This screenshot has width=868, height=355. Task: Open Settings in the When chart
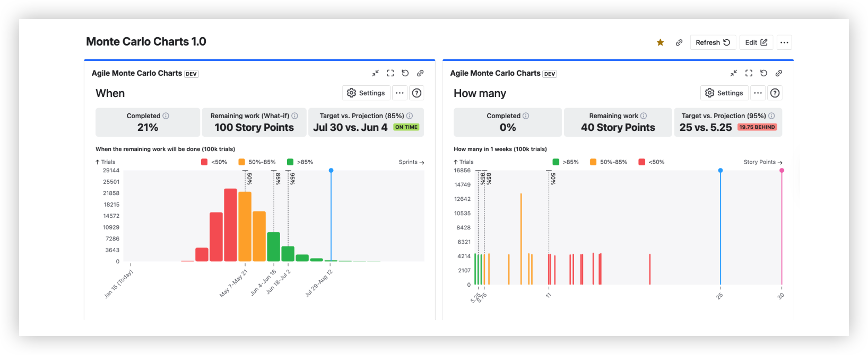(366, 93)
